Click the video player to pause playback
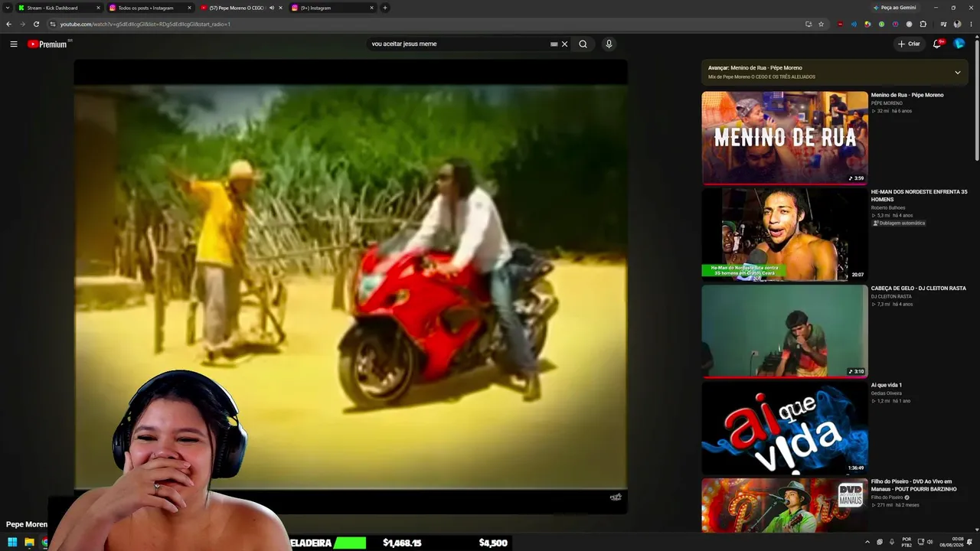The height and width of the screenshot is (551, 980). (x=351, y=287)
